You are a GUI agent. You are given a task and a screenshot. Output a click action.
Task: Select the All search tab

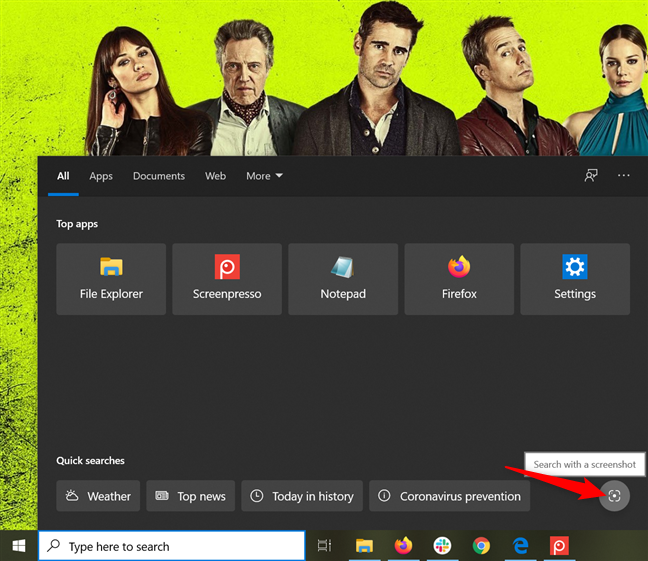[x=63, y=176]
